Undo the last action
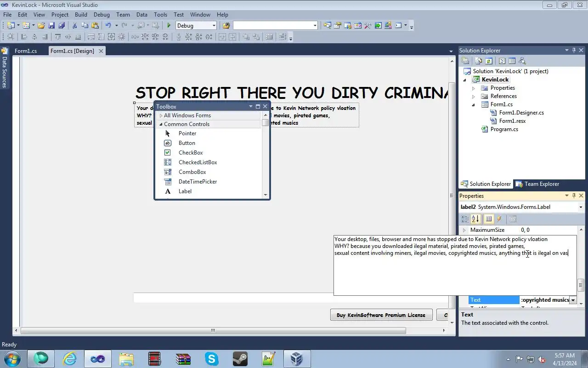Screen dimensions: 588x368 coord(108,26)
